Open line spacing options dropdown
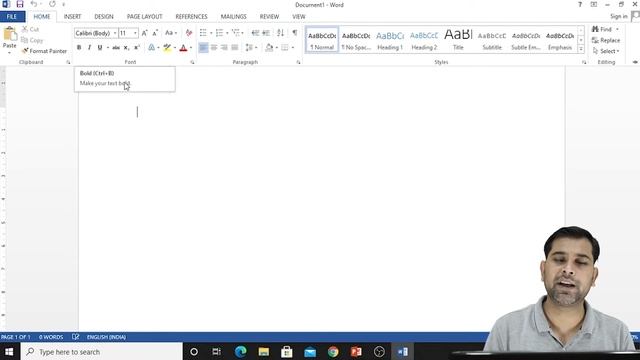Viewport: 640px width, 360px height. pyautogui.click(x=251, y=48)
